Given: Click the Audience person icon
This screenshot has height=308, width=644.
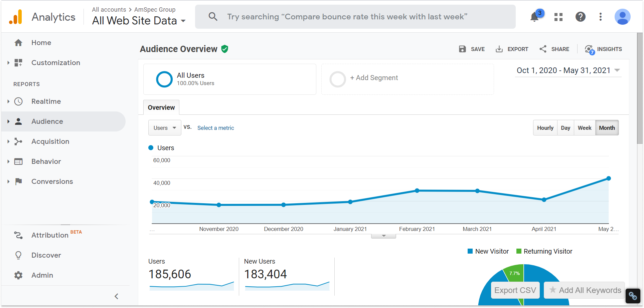Looking at the screenshot, I should point(18,121).
